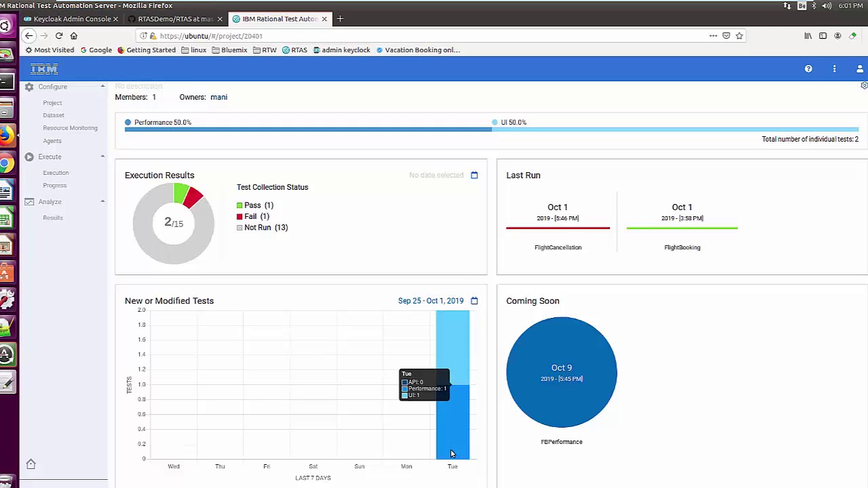Open the RTW bookmarks folder
Viewport: 868px width, 488px height.
click(264, 50)
